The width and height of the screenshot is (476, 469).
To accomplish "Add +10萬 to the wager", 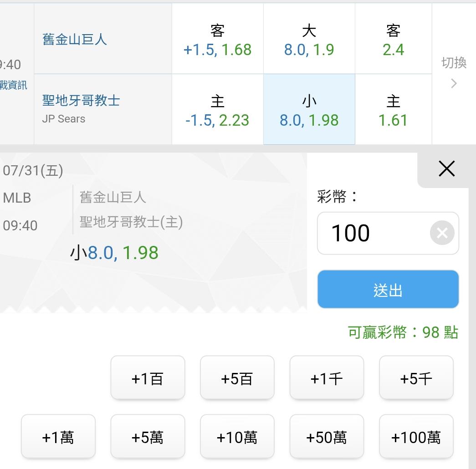I will (x=237, y=437).
